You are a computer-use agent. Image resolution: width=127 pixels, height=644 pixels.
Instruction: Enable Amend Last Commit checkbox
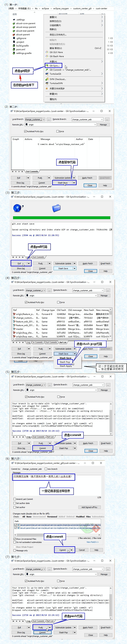click(15, 499)
